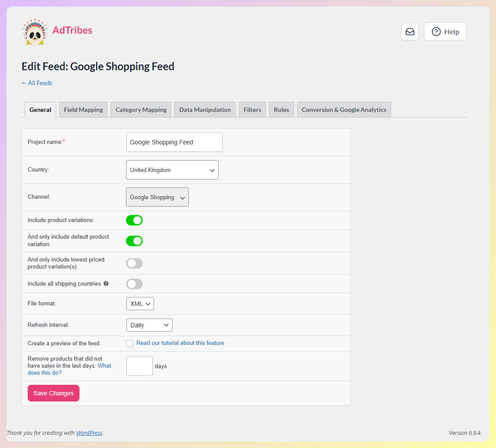Viewport: 496px width, 448px height.
Task: Open the inbox messages icon
Action: [x=410, y=32]
